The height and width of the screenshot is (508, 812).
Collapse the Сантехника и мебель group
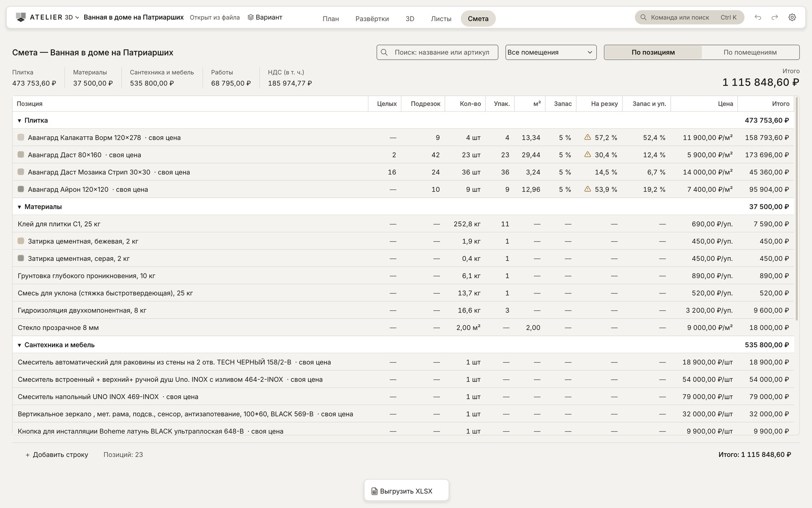pyautogui.click(x=19, y=345)
